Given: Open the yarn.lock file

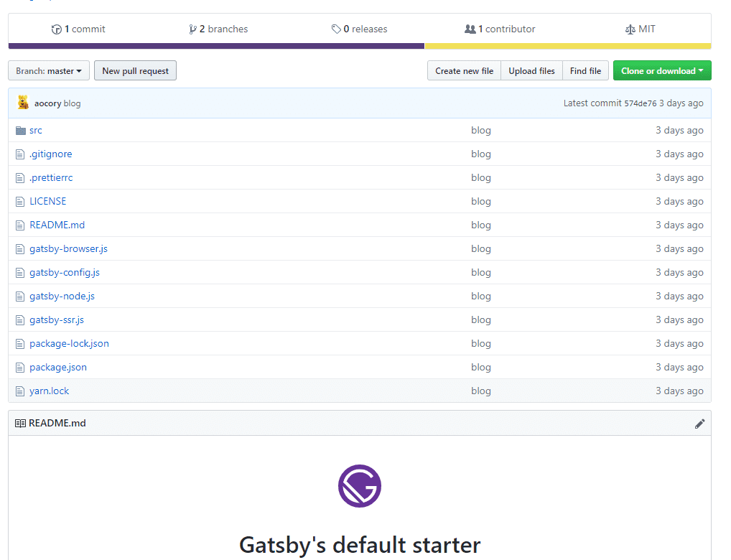Looking at the screenshot, I should pos(50,391).
